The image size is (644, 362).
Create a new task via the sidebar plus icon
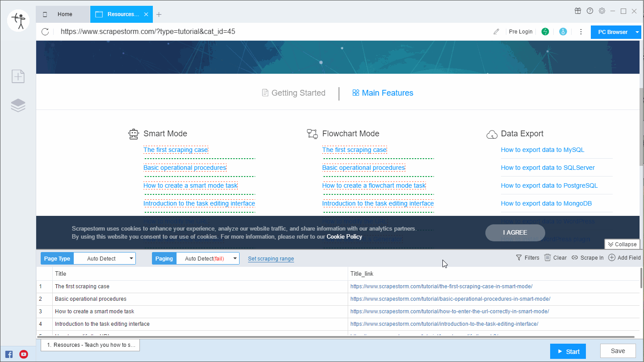[18, 76]
